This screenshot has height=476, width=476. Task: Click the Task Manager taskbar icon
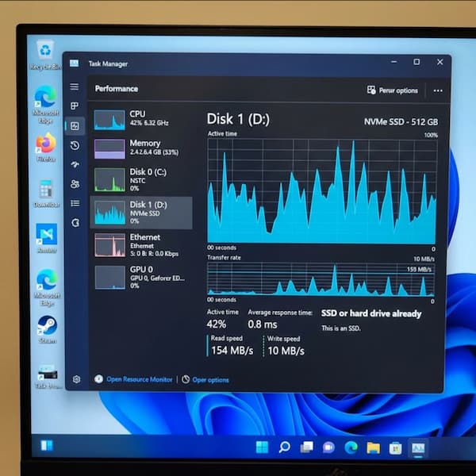click(418, 448)
